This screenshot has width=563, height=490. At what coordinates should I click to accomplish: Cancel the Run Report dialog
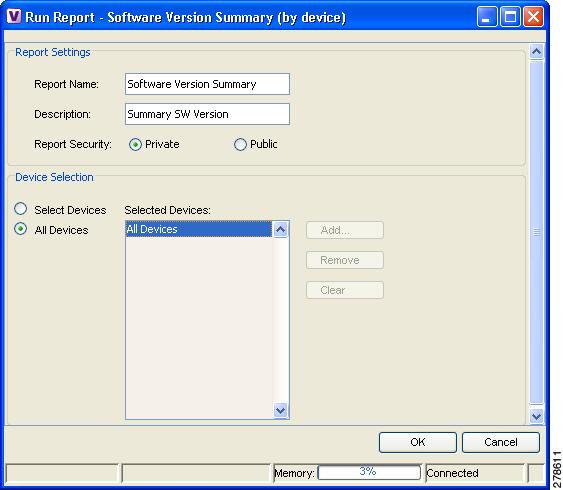coord(501,442)
